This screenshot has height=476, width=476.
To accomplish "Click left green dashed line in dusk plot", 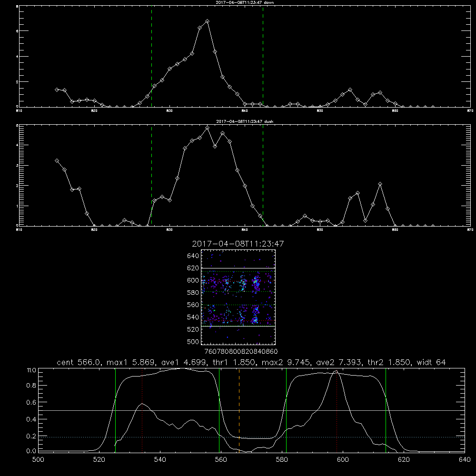I will 151,175.
